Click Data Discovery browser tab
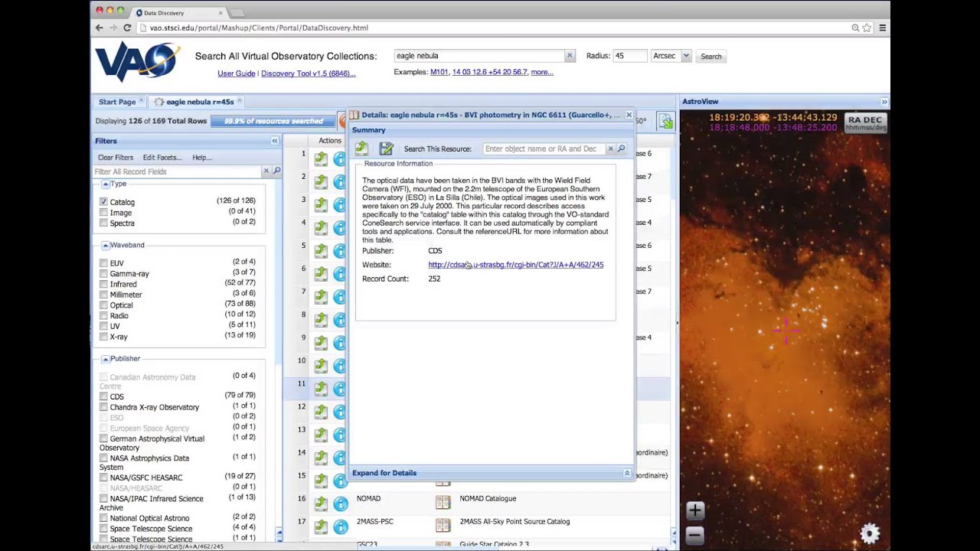The width and height of the screenshot is (980, 551). (x=177, y=12)
